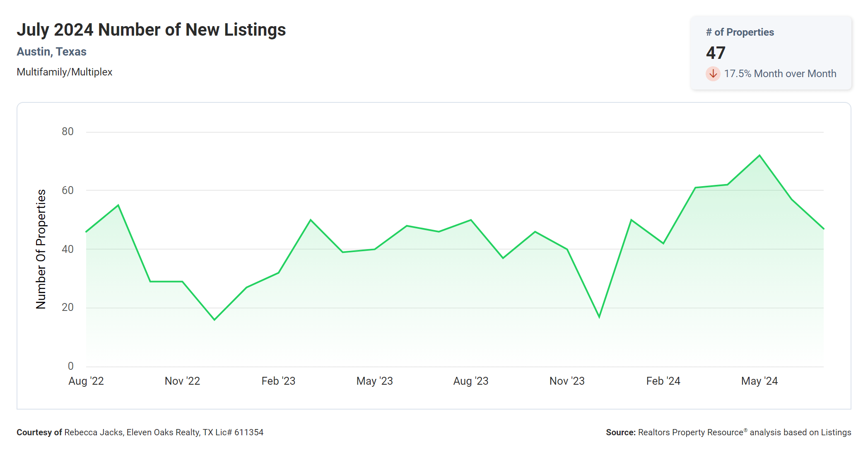Click the Aug '23 x-axis label

coord(471,381)
